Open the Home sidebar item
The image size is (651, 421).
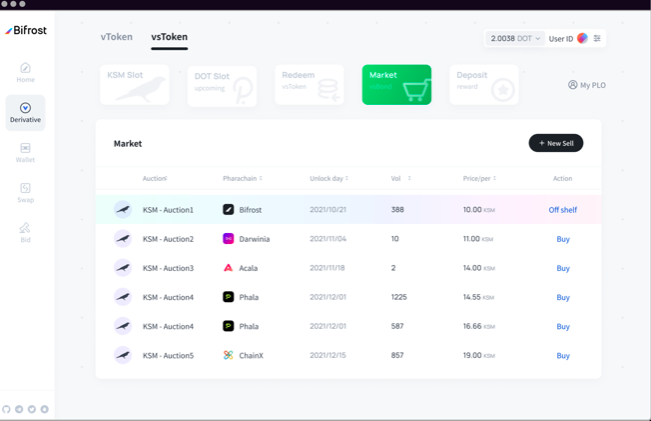[x=25, y=72]
